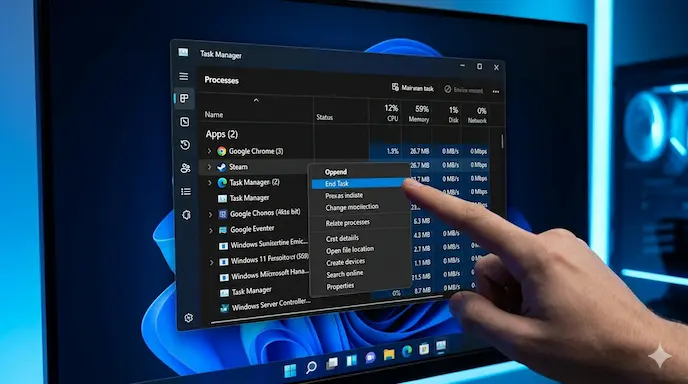The height and width of the screenshot is (384, 688).
Task: Open File Explorer folder icon on taskbar
Action: (x=389, y=354)
